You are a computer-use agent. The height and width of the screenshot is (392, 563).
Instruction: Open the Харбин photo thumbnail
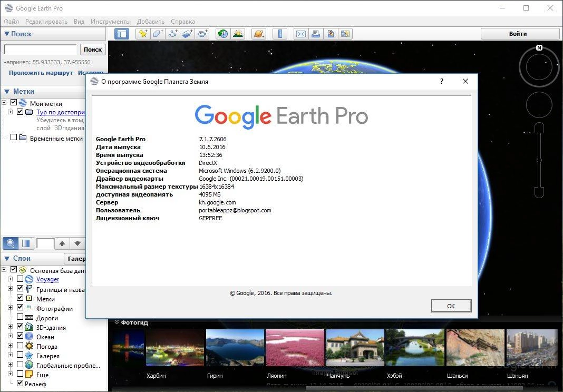tap(174, 348)
